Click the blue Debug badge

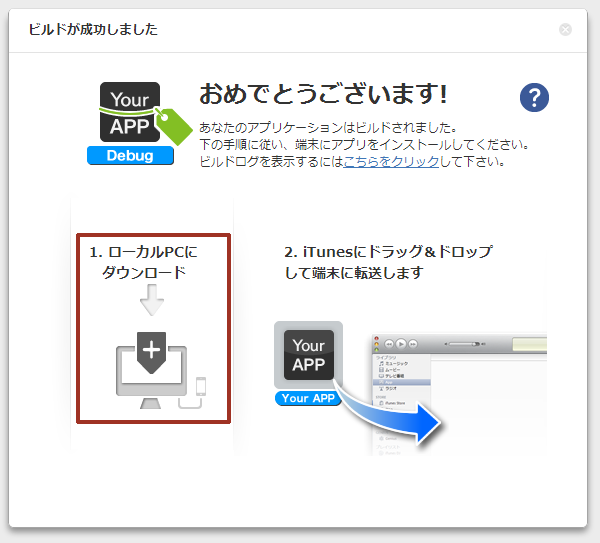coord(130,156)
